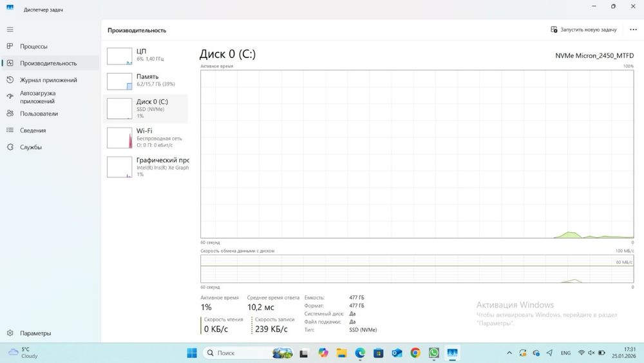Open Task View on the taskbar

tap(303, 353)
